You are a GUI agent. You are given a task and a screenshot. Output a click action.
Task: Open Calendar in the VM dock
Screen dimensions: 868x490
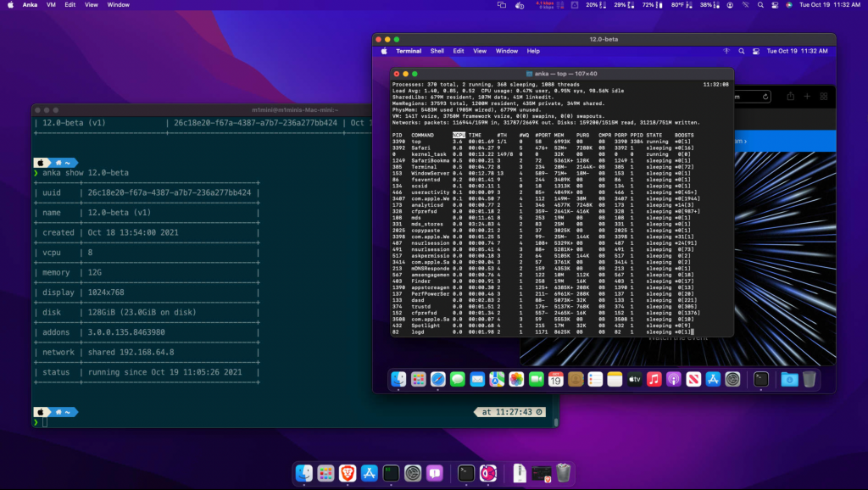click(x=556, y=379)
